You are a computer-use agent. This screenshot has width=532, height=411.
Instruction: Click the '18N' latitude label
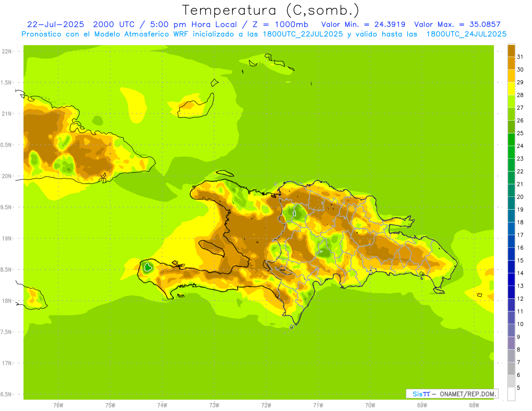click(6, 301)
